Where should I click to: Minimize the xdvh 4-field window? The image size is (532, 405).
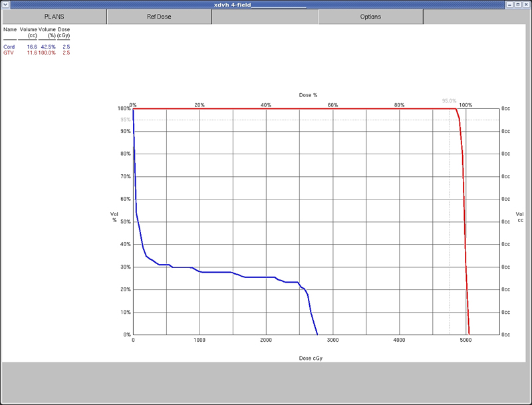tap(509, 4)
